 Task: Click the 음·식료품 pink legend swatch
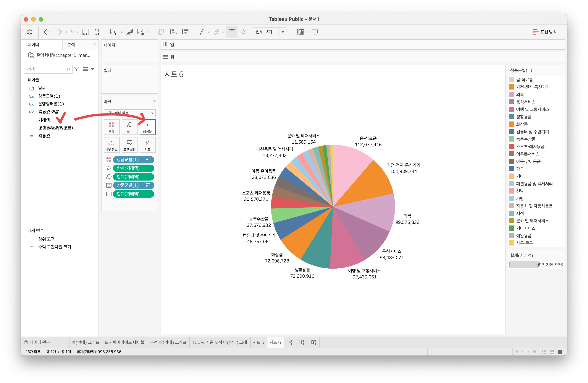512,79
